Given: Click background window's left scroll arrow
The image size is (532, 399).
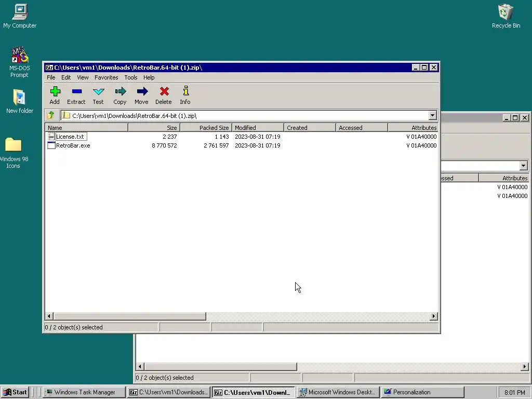Looking at the screenshot, I should pyautogui.click(x=140, y=366).
